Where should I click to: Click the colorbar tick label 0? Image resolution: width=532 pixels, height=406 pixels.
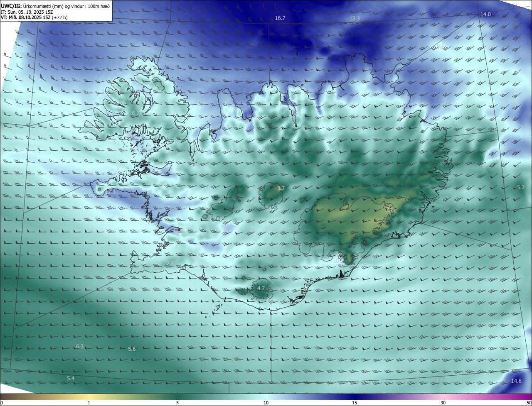click(x=2, y=403)
